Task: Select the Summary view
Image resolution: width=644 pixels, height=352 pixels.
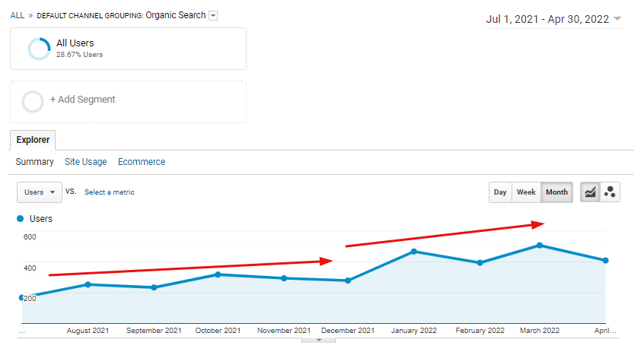Action: pyautogui.click(x=34, y=162)
